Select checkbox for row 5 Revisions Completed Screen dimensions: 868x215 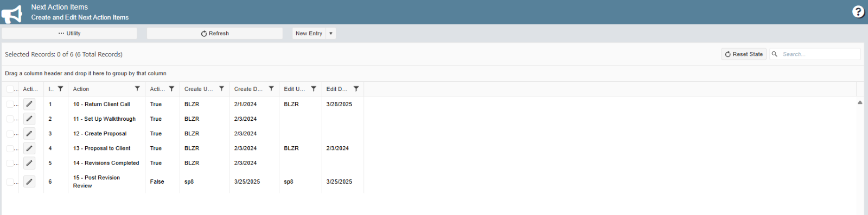10,162
